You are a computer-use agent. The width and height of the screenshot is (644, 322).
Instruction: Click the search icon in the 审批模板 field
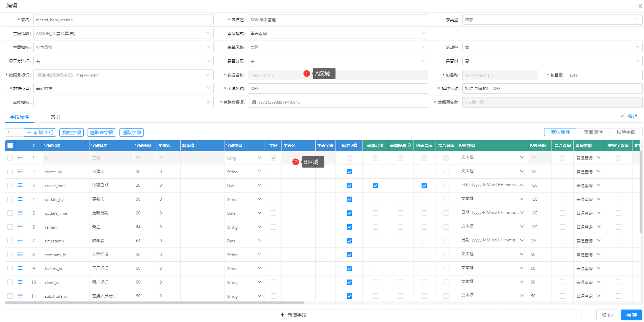[x=209, y=102]
